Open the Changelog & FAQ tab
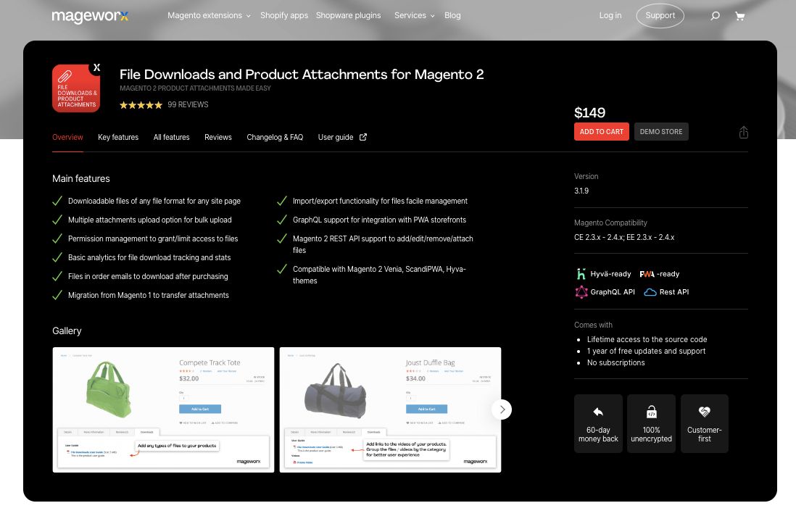This screenshot has width=796, height=532. pos(275,137)
